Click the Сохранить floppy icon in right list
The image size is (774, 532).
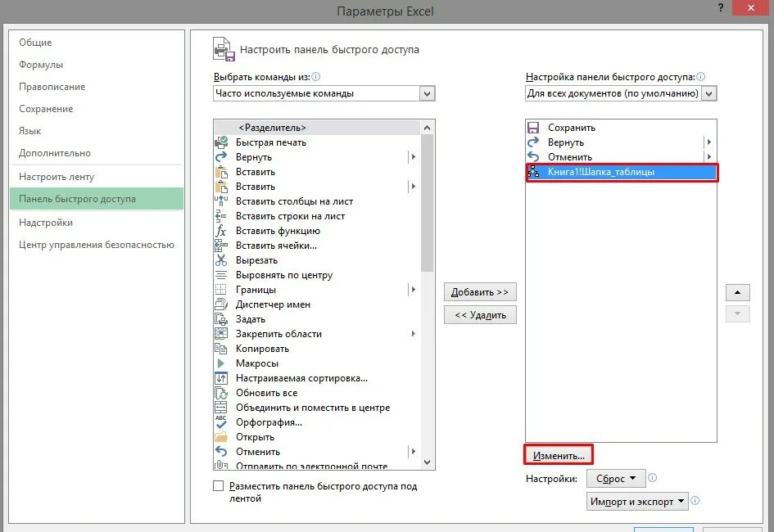[x=533, y=128]
